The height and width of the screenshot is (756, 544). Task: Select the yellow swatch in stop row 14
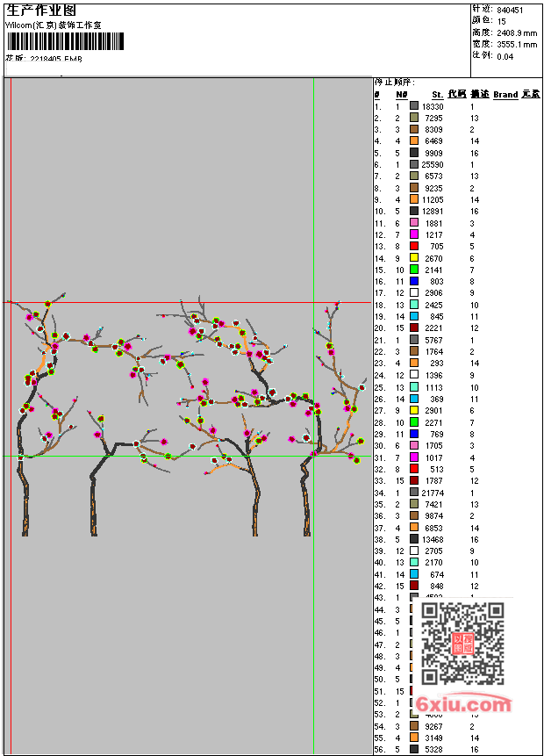tap(414, 258)
